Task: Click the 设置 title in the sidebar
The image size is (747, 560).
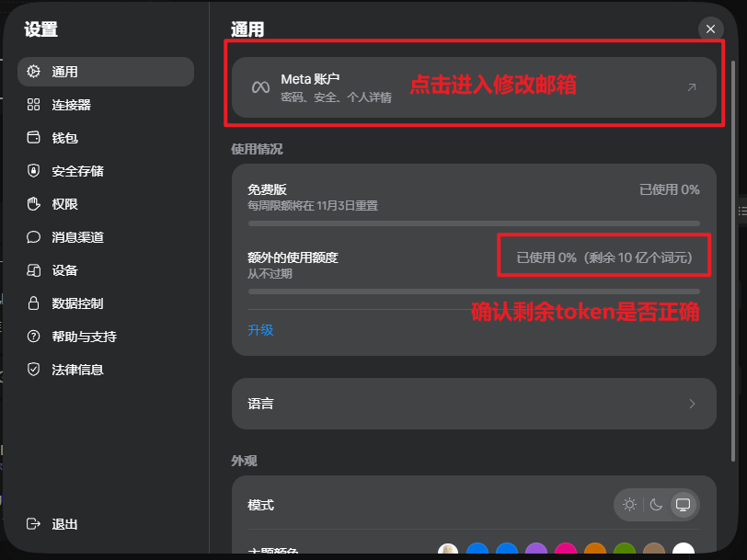Action: click(41, 29)
